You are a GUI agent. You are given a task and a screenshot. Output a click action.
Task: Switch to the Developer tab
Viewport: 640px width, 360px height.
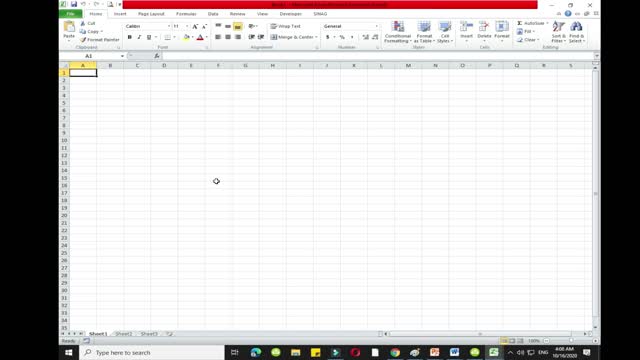point(290,14)
